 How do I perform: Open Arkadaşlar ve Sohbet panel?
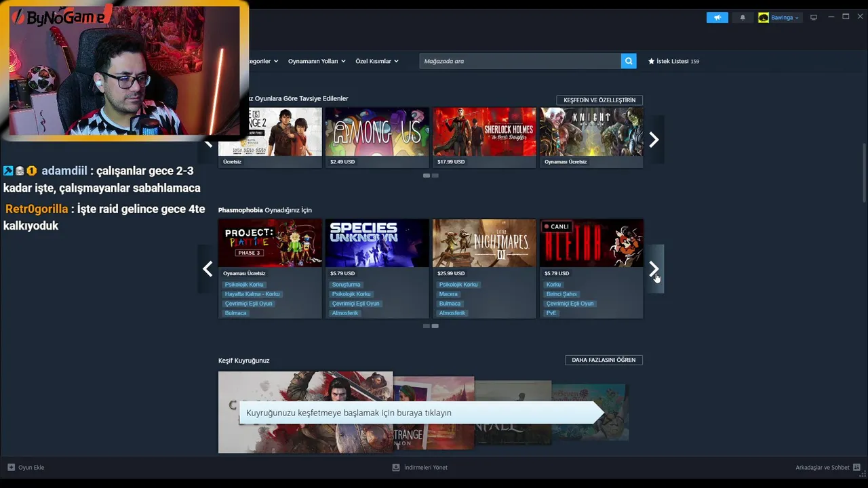coord(823,468)
